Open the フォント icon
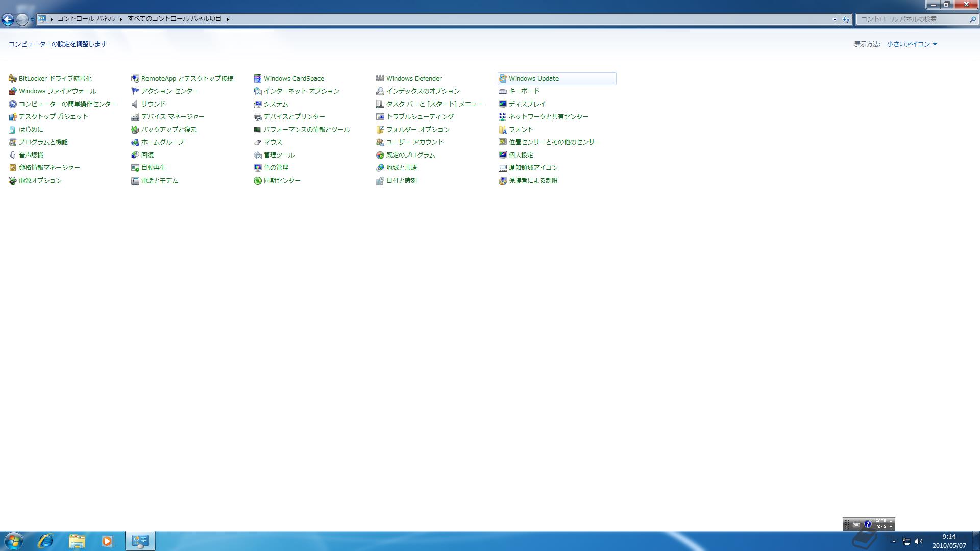This screenshot has height=551, width=980. click(503, 130)
